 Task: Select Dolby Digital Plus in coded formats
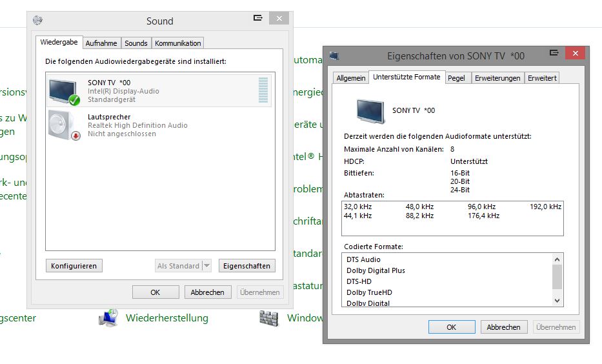(x=376, y=270)
